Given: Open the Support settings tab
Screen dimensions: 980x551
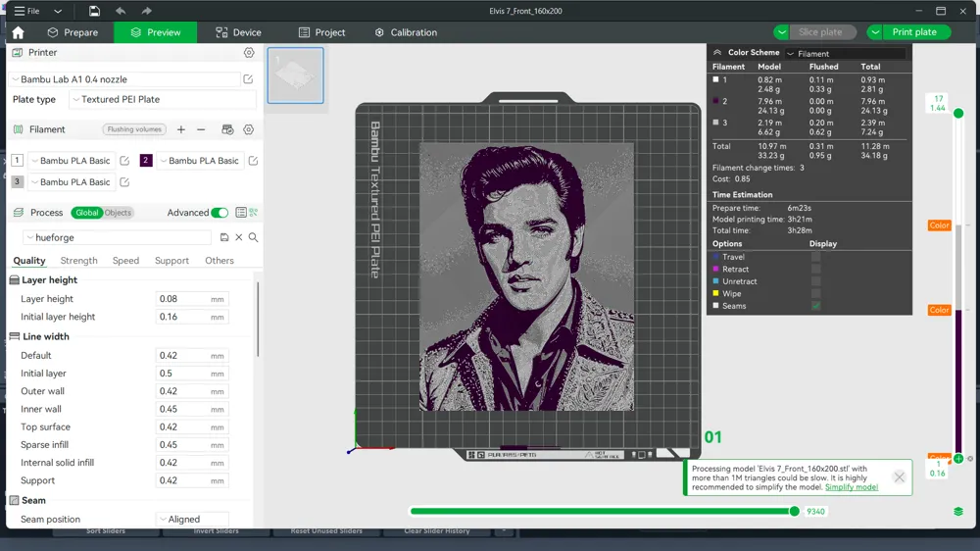Looking at the screenshot, I should [x=171, y=260].
